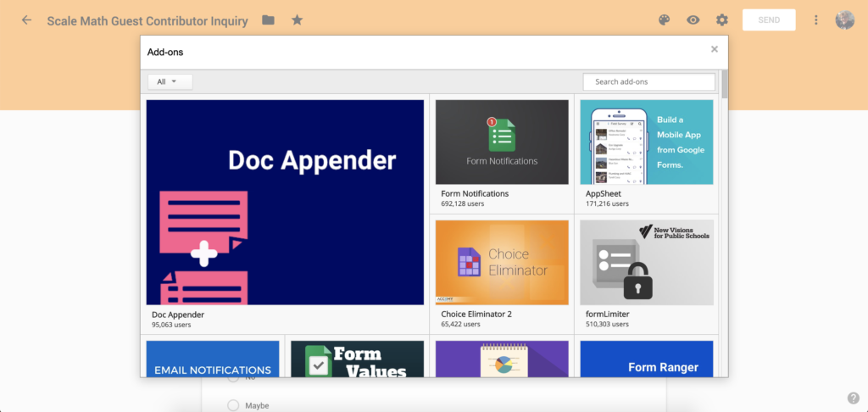The image size is (868, 412).
Task: Click the user profile avatar
Action: coord(844,20)
